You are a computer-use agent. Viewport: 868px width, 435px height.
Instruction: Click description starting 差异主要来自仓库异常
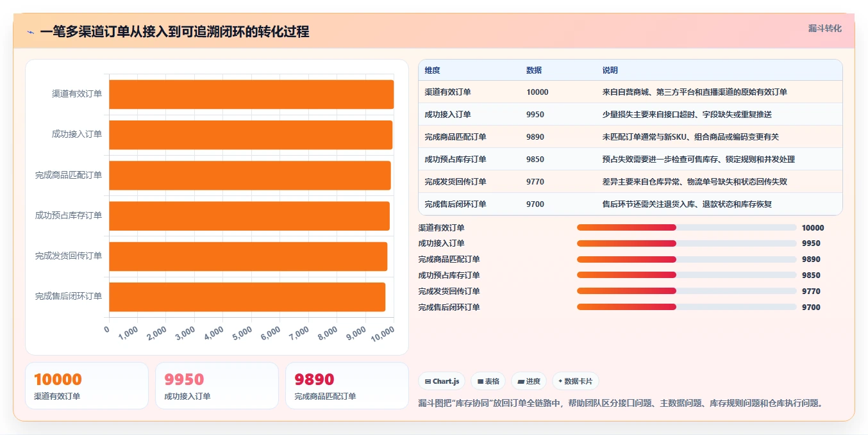(x=695, y=182)
